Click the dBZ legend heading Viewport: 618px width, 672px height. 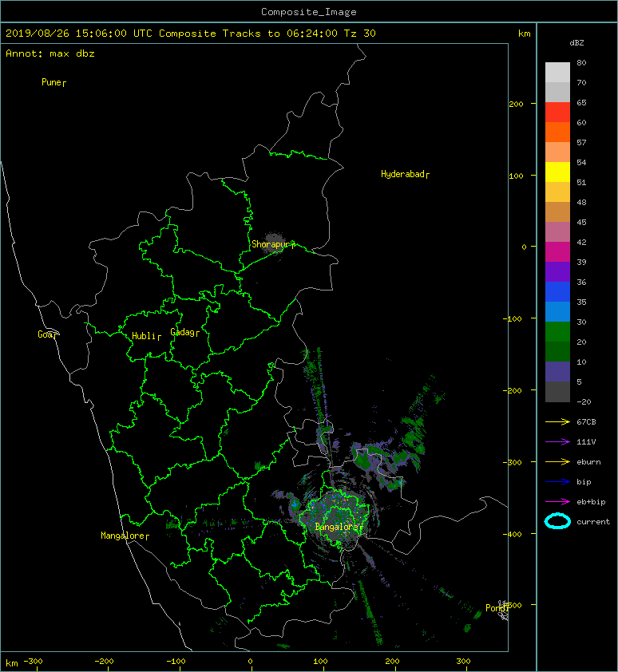(x=576, y=43)
